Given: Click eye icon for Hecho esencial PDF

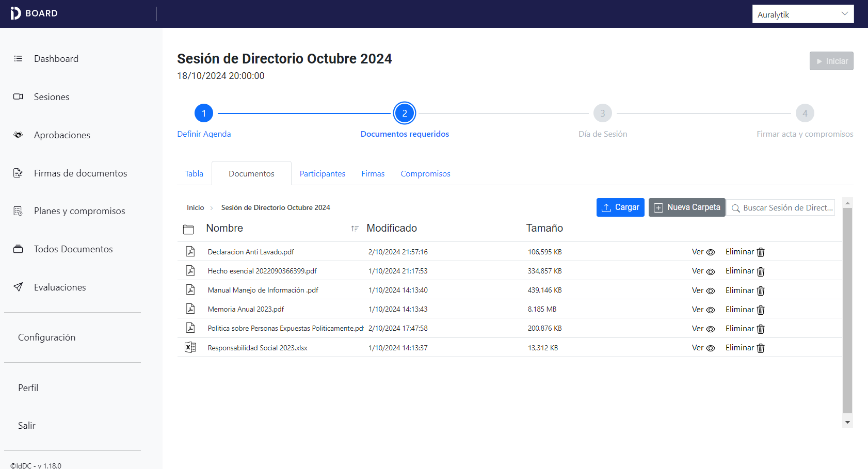Looking at the screenshot, I should [x=711, y=271].
